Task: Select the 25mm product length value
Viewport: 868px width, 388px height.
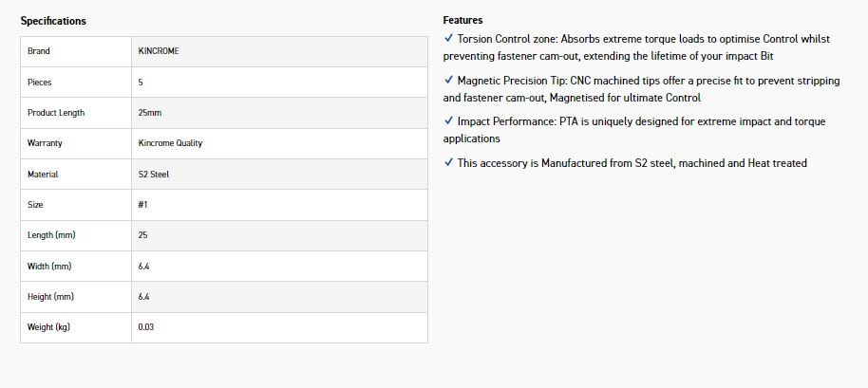Action: (150, 113)
